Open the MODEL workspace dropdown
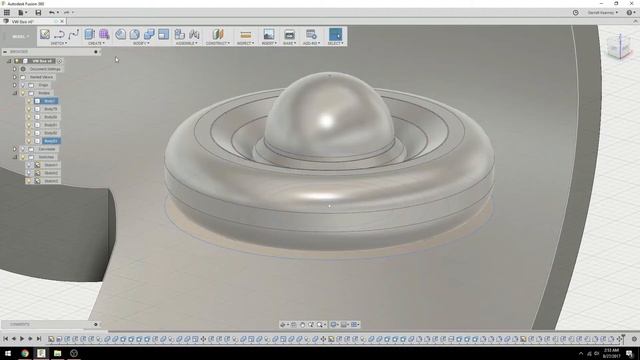Screen dimensions: 640x360 20,36
